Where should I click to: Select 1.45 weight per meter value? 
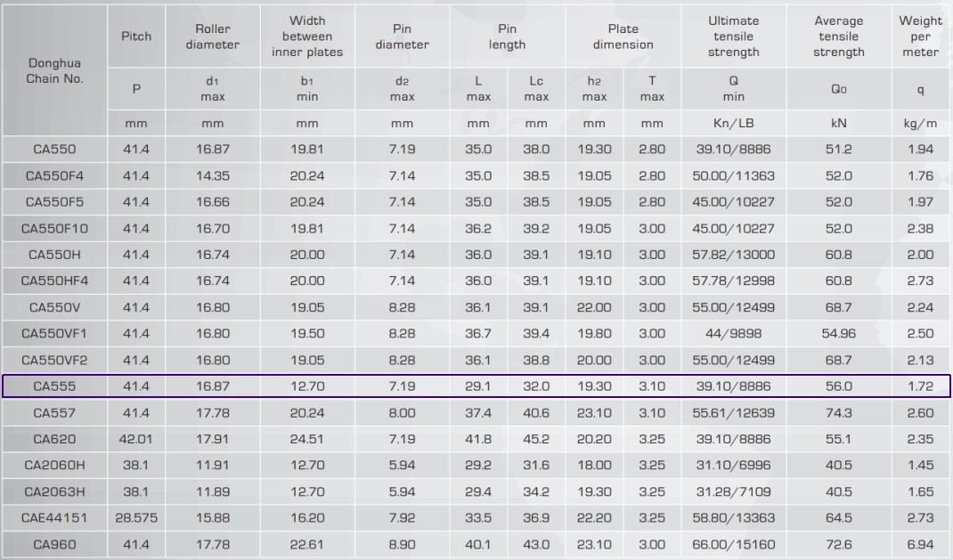tap(920, 466)
